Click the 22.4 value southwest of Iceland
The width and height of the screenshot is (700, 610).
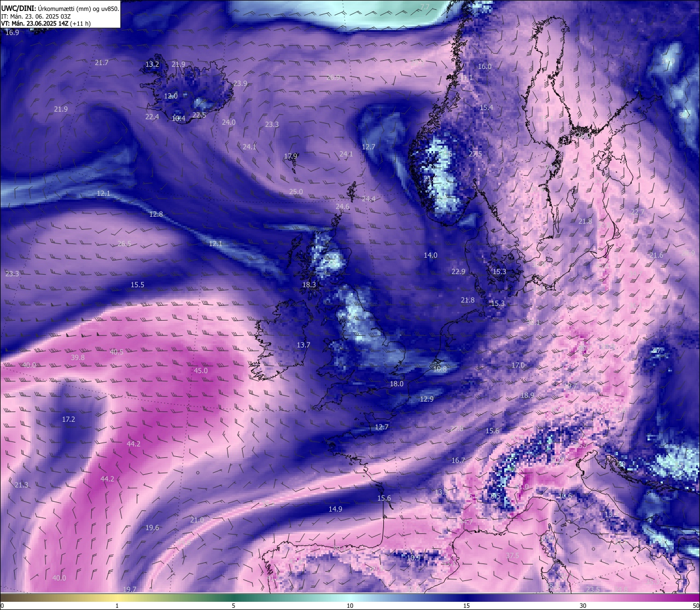click(152, 117)
